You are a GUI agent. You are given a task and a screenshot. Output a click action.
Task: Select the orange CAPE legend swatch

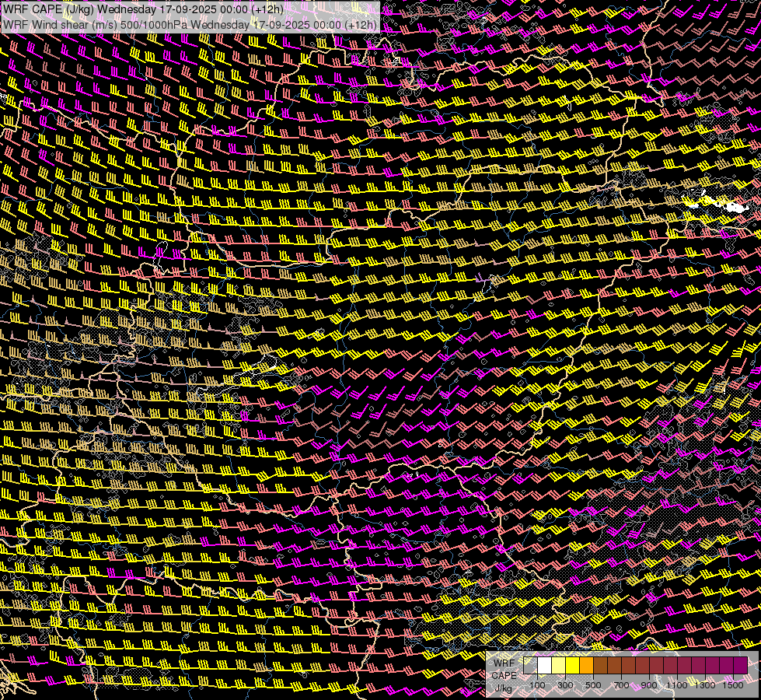[x=586, y=665]
